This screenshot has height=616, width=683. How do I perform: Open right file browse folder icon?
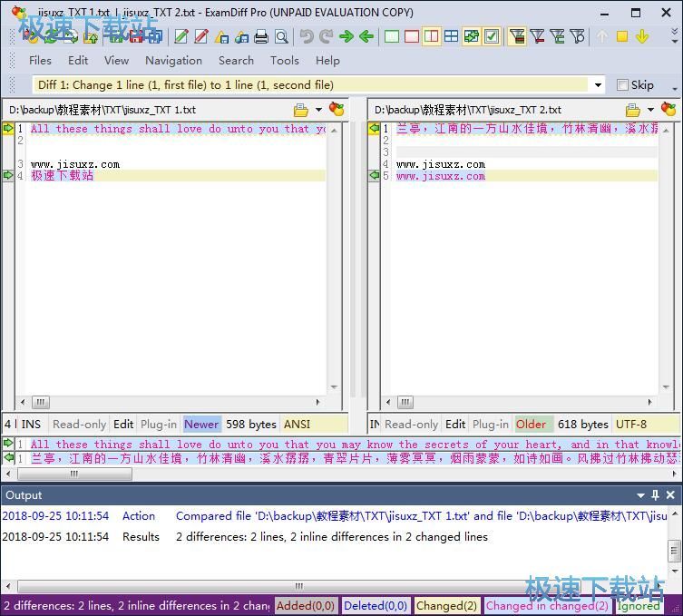632,110
